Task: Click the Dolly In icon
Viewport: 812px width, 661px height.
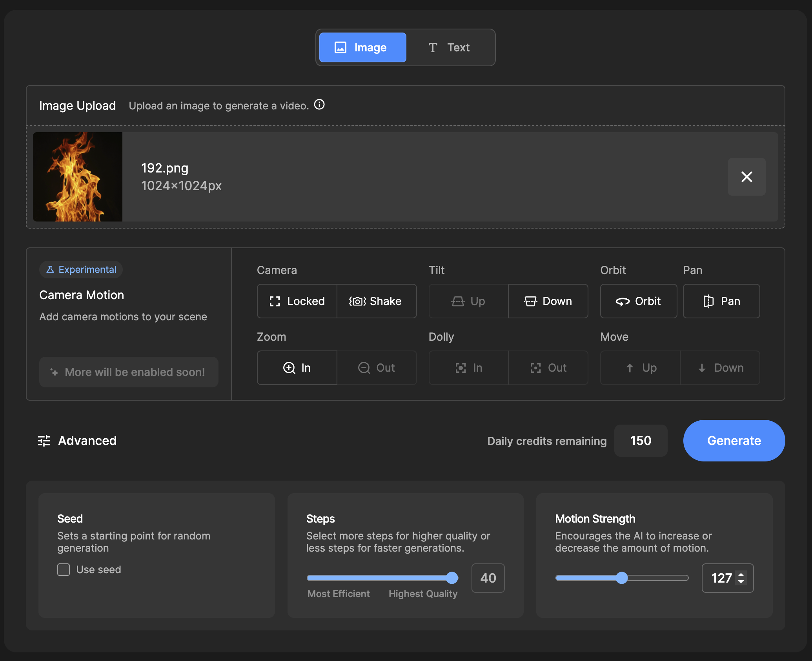Action: click(461, 368)
